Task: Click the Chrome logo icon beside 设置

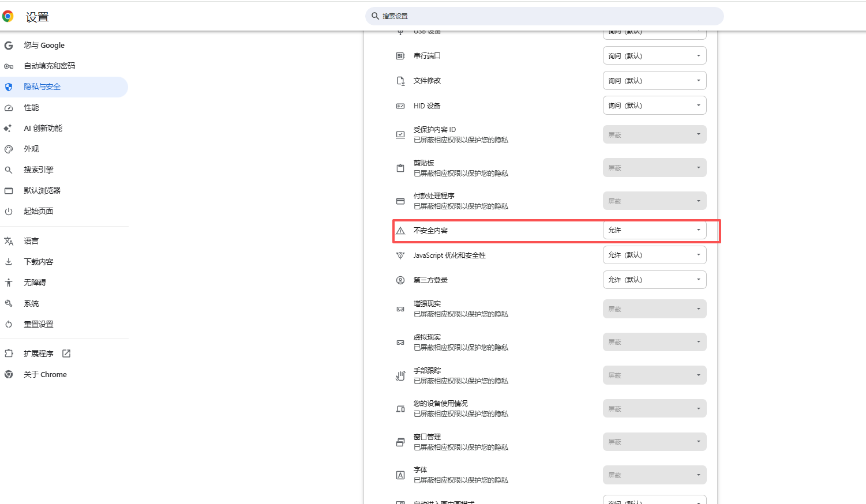Action: coord(8,16)
